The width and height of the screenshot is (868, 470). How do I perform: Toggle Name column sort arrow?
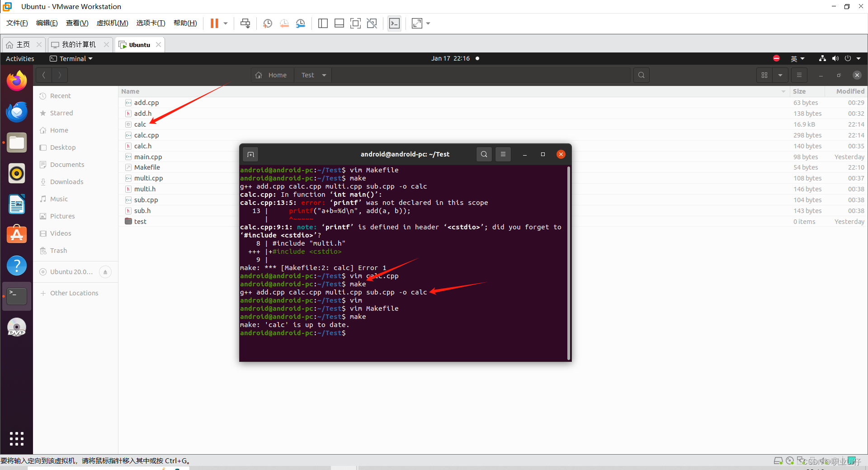tap(783, 91)
